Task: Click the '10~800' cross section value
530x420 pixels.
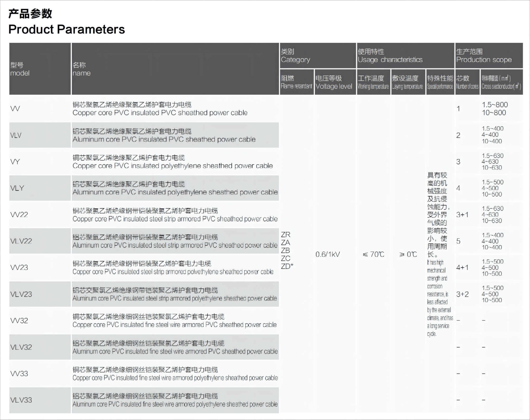Action: 494,113
